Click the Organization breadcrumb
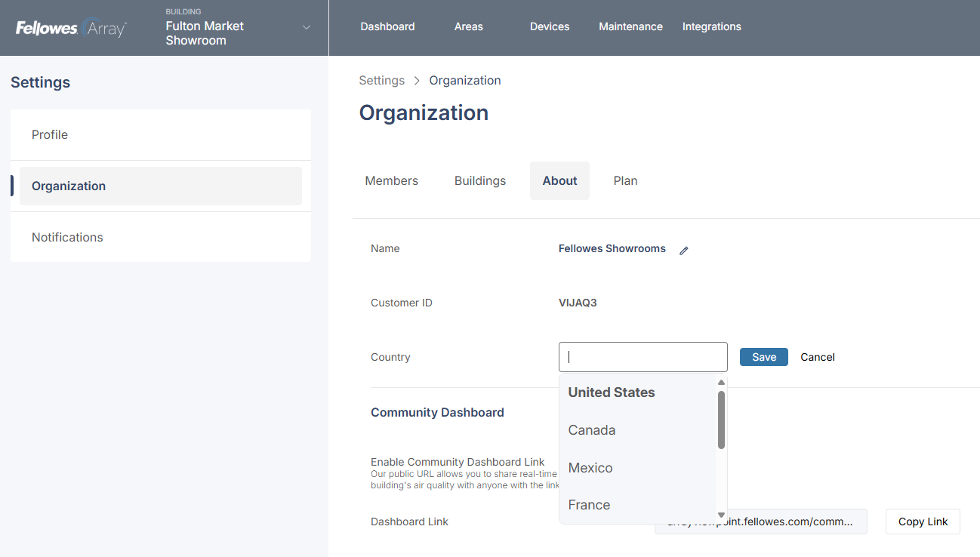980x557 pixels. 465,80
